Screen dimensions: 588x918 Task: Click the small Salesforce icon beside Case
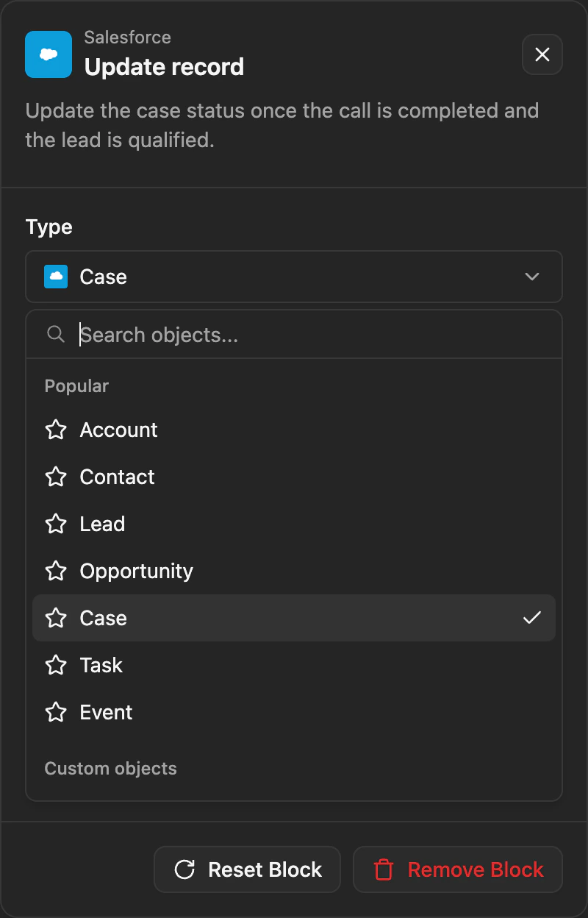pyautogui.click(x=56, y=277)
